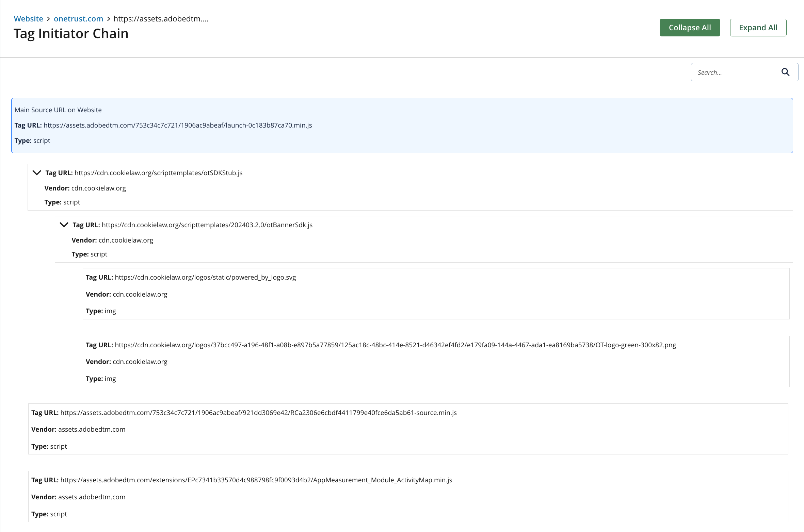Click the otSDKStub.js tag URL text
The image size is (804, 532).
158,173
